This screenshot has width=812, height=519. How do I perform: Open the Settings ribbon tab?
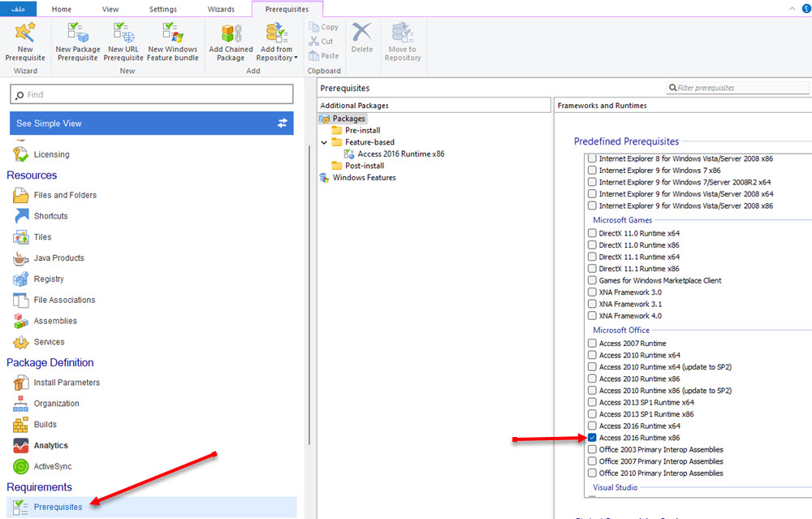163,9
